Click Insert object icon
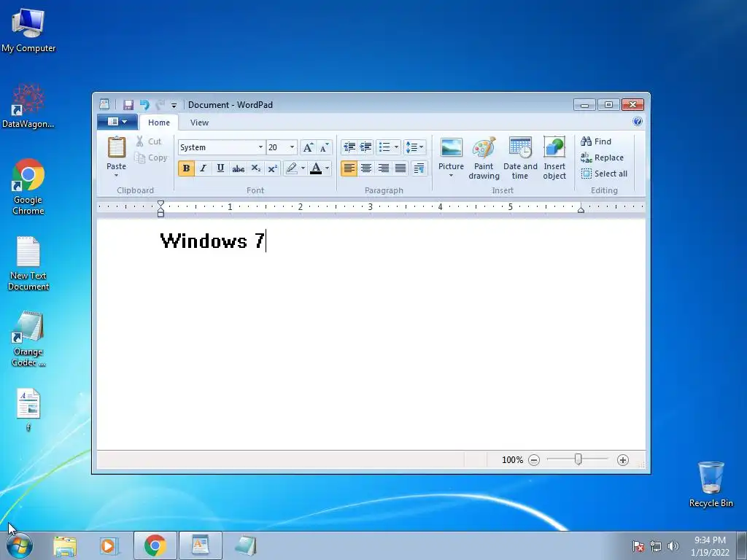747x560 pixels. click(x=554, y=147)
